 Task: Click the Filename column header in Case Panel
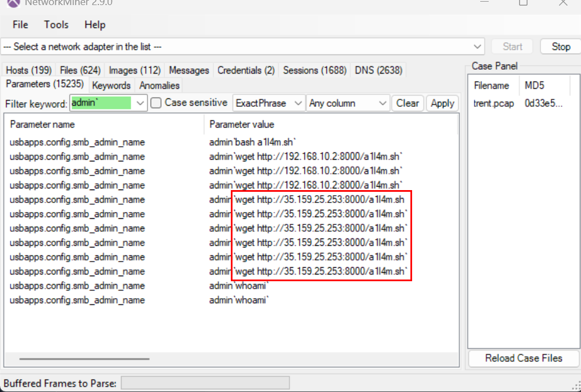click(x=494, y=85)
